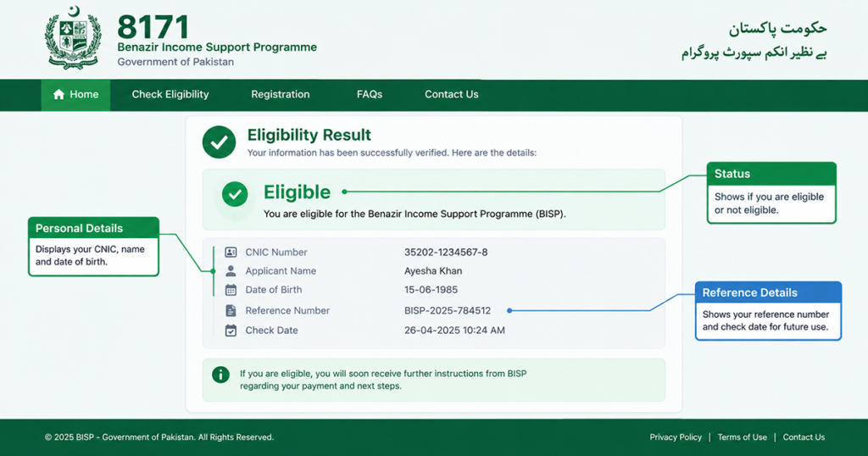868x456 pixels.
Task: Click the Urdu programme name بے نظیر انکم سپورٹ پروگرام
Action: click(754, 53)
